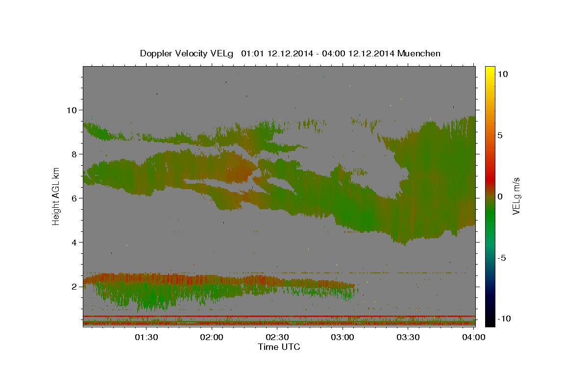Click the colorbar label 'VELg m/s'
This screenshot has width=588, height=392.
pyautogui.click(x=516, y=197)
